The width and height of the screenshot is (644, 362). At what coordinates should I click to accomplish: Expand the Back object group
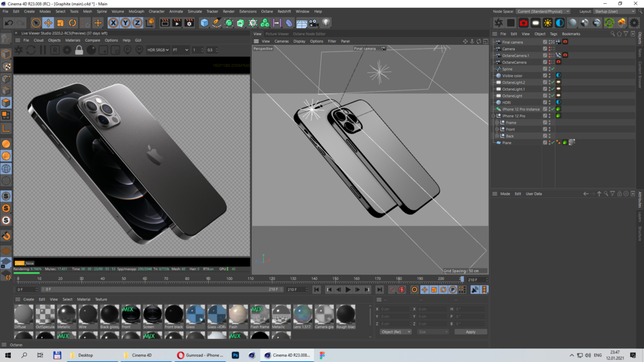[497, 136]
